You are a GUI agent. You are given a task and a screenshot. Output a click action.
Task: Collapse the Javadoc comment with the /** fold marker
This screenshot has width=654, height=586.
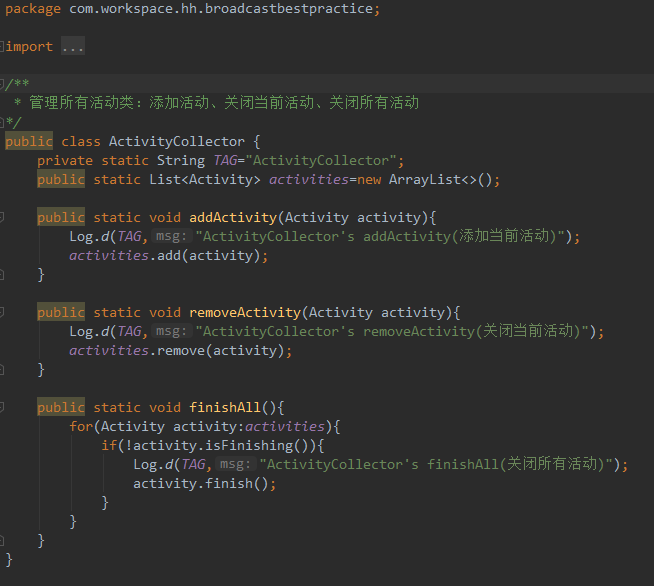coord(2,84)
